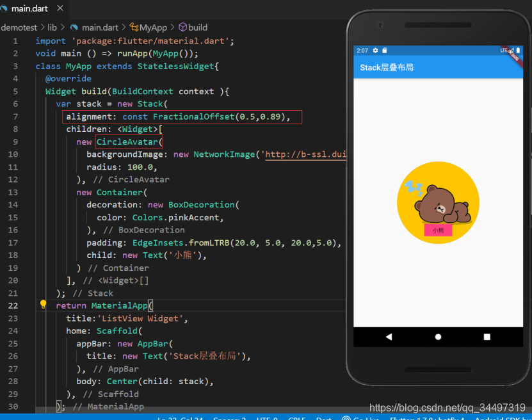532x420 pixels.
Task: Click 'BoxDecoration' on line 14
Action: click(202, 205)
